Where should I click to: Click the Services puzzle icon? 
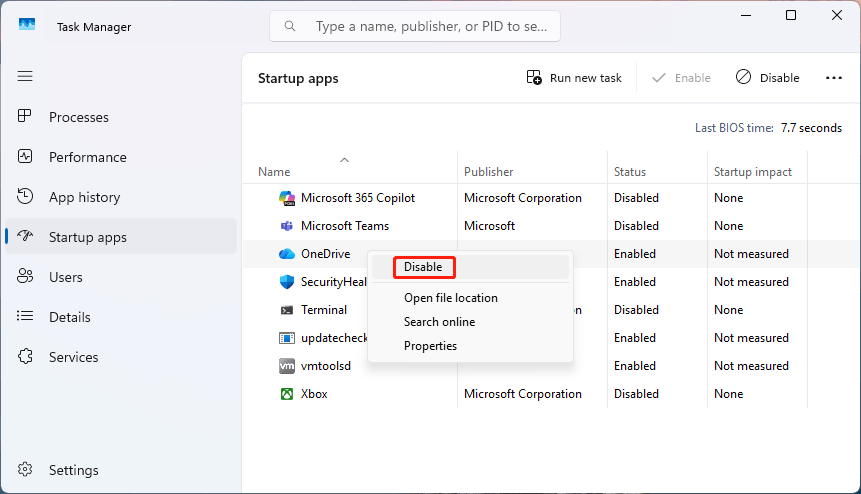coord(25,356)
